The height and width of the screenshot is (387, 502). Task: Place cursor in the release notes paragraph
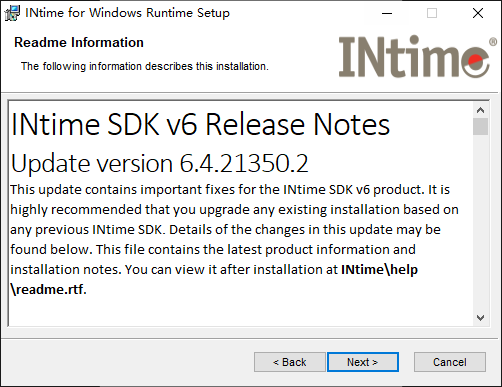(233, 239)
